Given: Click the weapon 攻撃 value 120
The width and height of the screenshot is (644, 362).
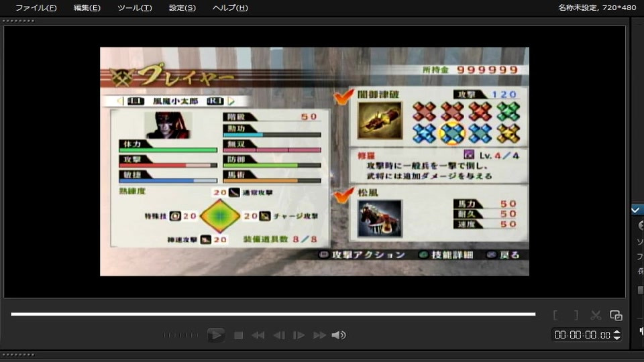Looking at the screenshot, I should coord(504,95).
